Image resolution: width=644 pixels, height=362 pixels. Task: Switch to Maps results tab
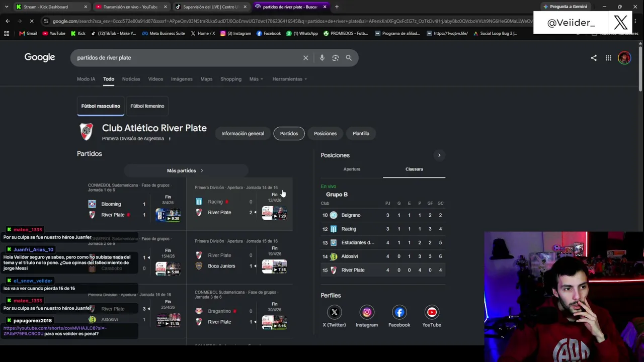click(206, 79)
